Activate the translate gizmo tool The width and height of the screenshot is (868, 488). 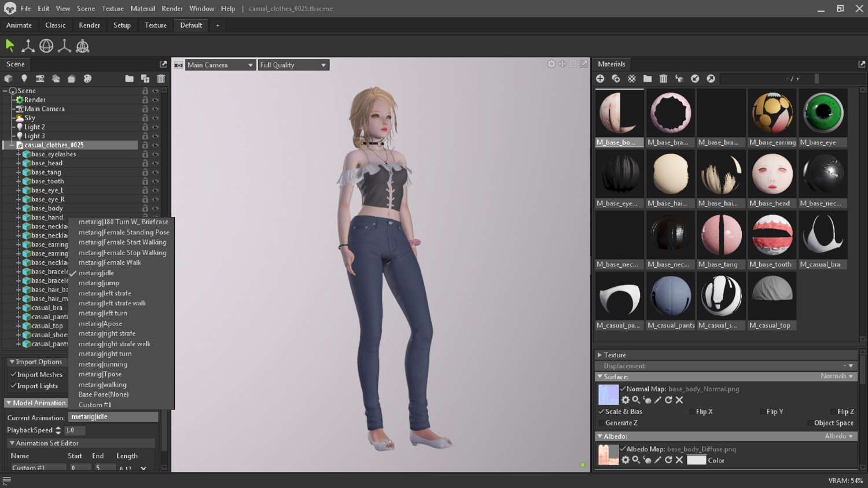28,46
